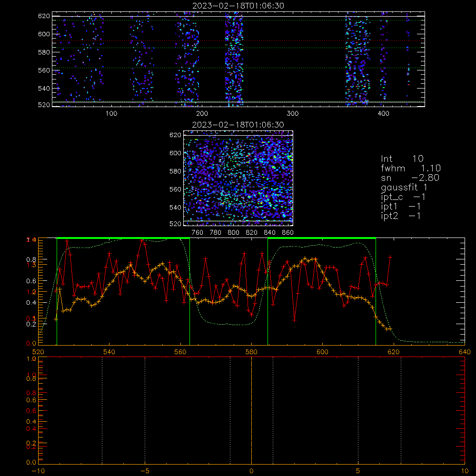
Task: Select the 'Int 10' parameter text
Action: 402,159
